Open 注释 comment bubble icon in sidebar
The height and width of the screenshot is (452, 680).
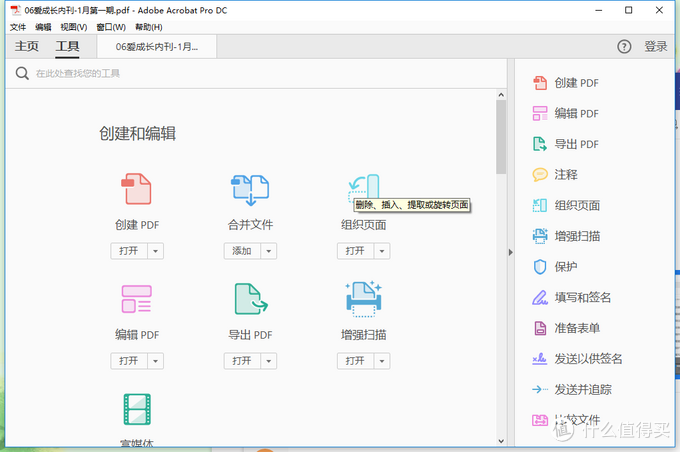tap(540, 175)
